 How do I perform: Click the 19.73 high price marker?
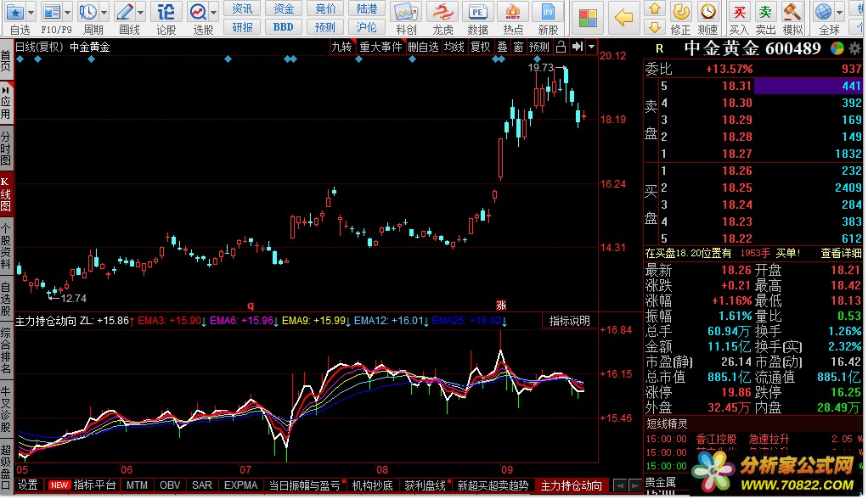point(540,67)
